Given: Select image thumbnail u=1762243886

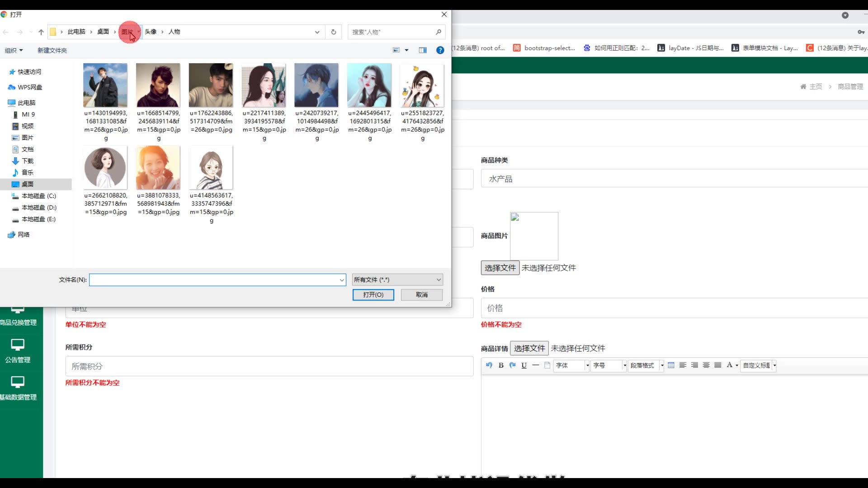Looking at the screenshot, I should point(211,85).
